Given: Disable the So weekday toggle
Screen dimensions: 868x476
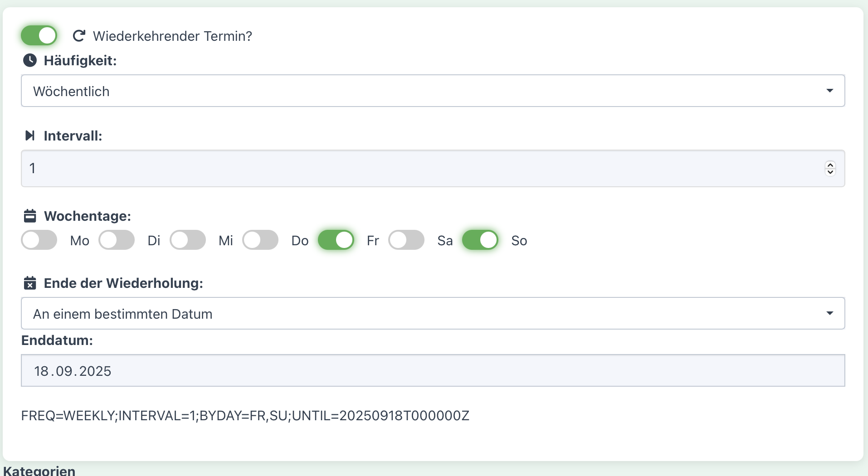Looking at the screenshot, I should pos(480,240).
